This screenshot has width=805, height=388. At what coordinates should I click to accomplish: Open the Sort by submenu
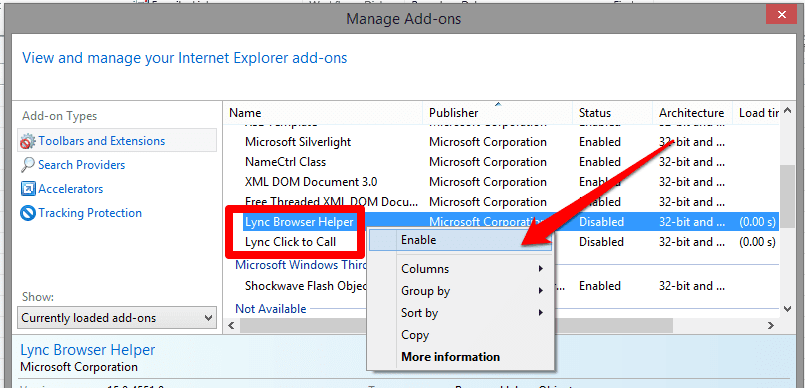click(x=461, y=313)
